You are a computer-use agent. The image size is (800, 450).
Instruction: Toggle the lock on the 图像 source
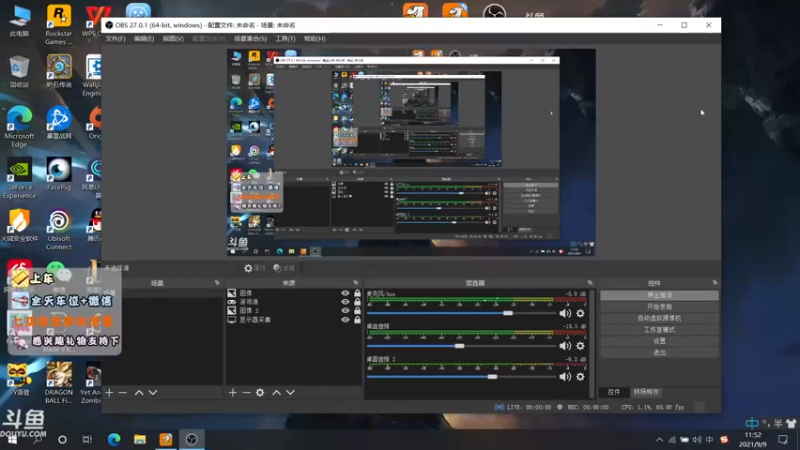357,293
